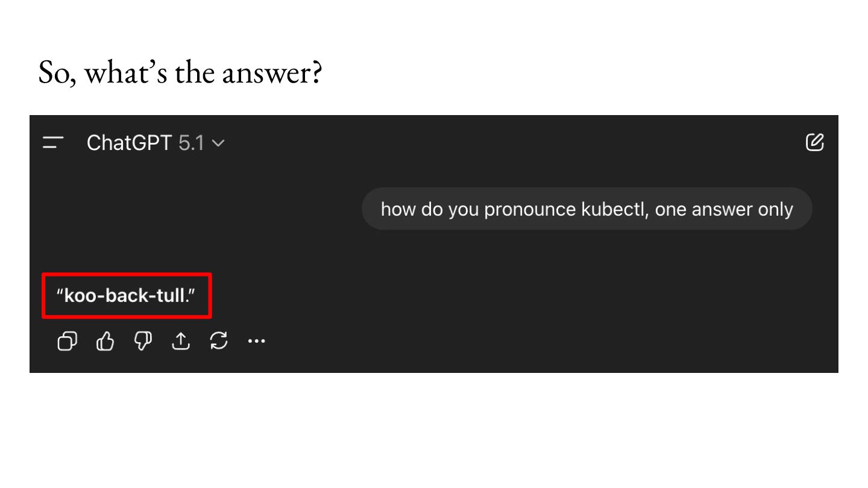
Task: Open the sidebar hamburger menu
Action: click(x=53, y=143)
